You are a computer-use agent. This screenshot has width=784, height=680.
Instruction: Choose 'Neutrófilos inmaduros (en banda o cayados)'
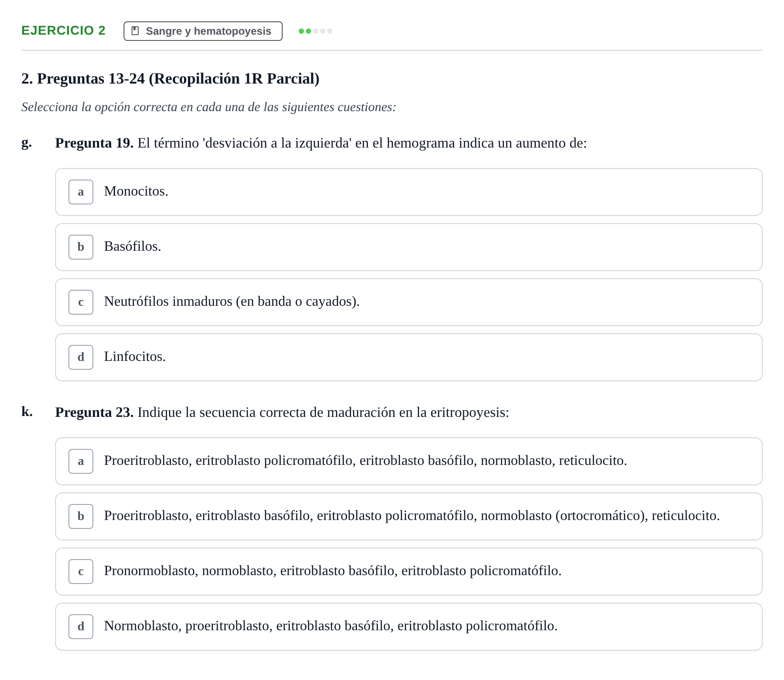pos(408,302)
